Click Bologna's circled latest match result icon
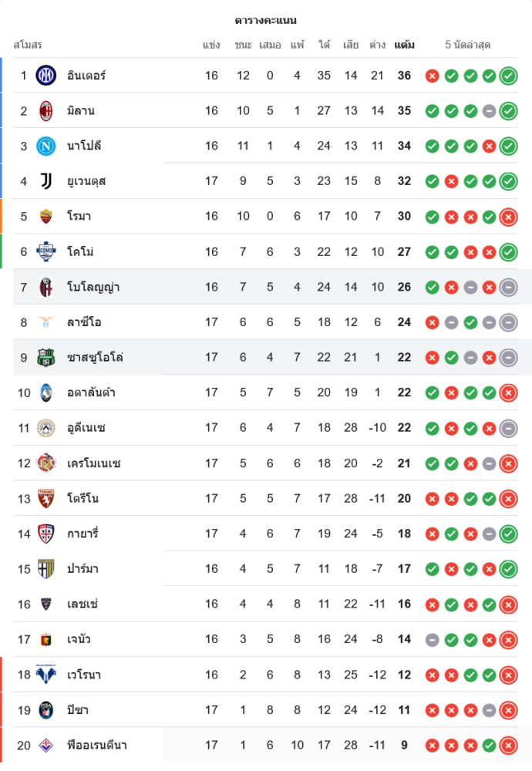 (508, 288)
